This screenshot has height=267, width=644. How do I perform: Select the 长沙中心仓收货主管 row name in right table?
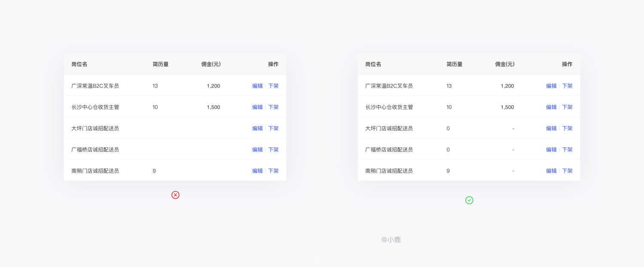[389, 107]
